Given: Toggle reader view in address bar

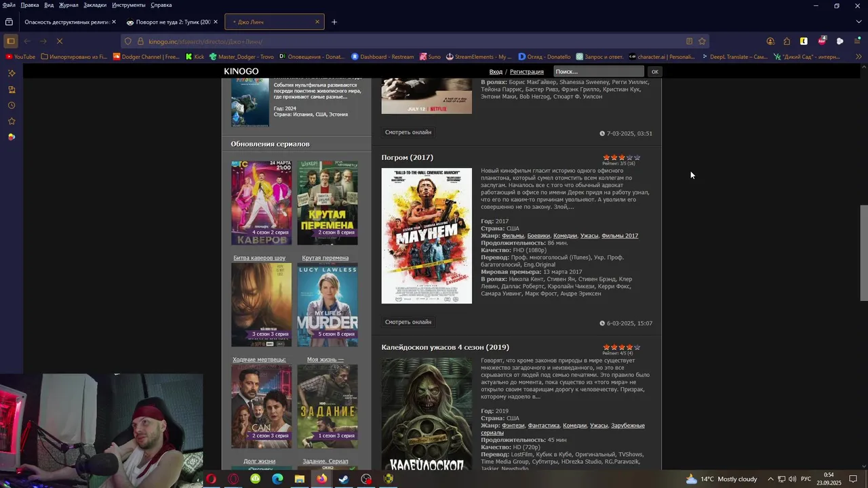Looking at the screenshot, I should coord(689,41).
